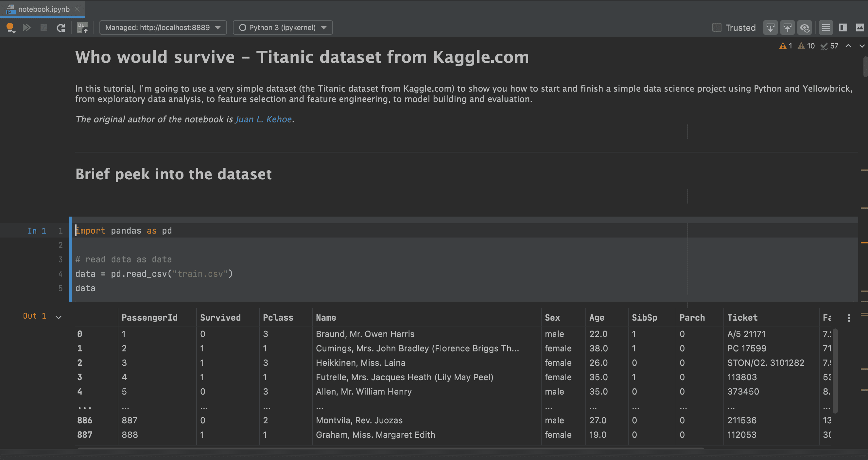Select the notebook.ipynb tab
The image size is (868, 460).
(43, 9)
